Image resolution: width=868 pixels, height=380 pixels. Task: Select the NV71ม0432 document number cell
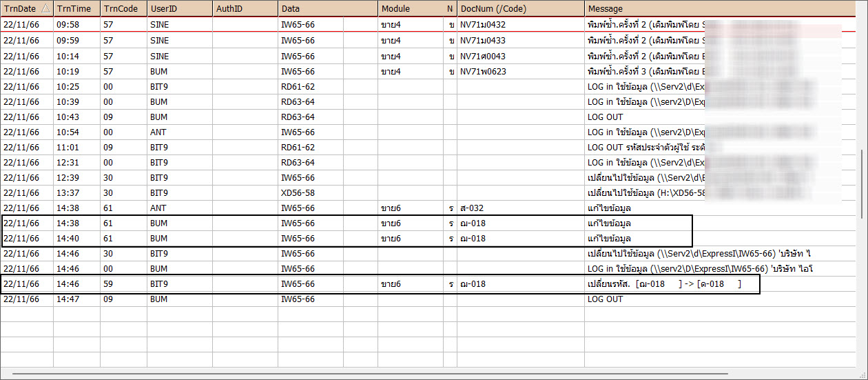pos(483,26)
